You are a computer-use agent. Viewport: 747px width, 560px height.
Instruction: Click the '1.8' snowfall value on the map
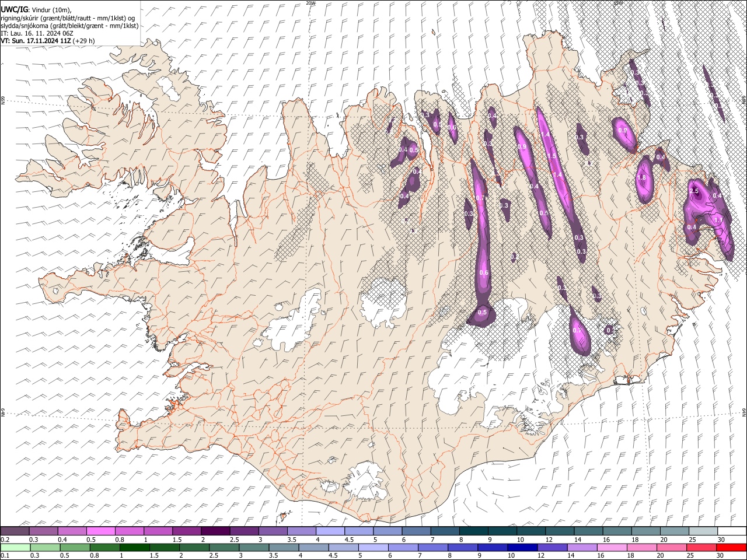(642, 177)
